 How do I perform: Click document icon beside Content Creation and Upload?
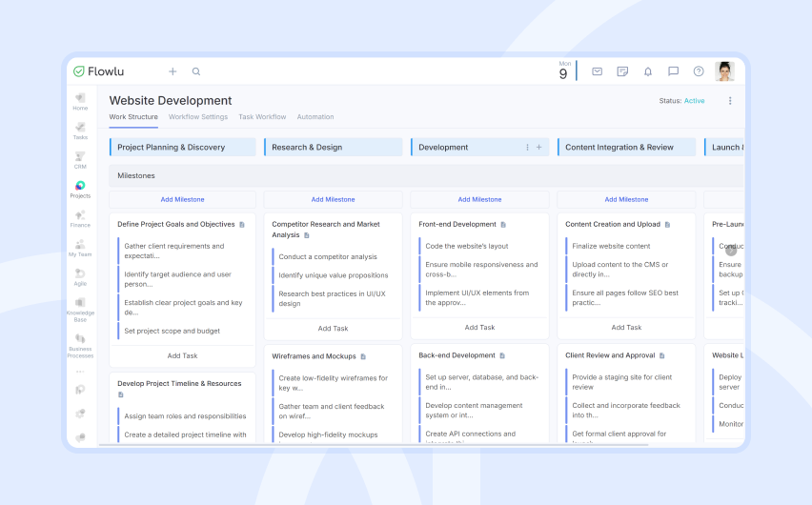pos(667,225)
